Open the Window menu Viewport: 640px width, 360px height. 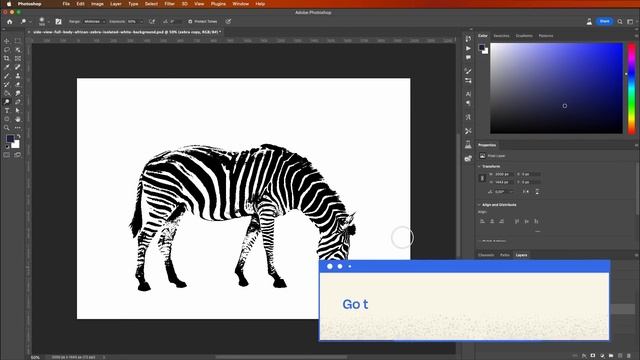coord(240,4)
